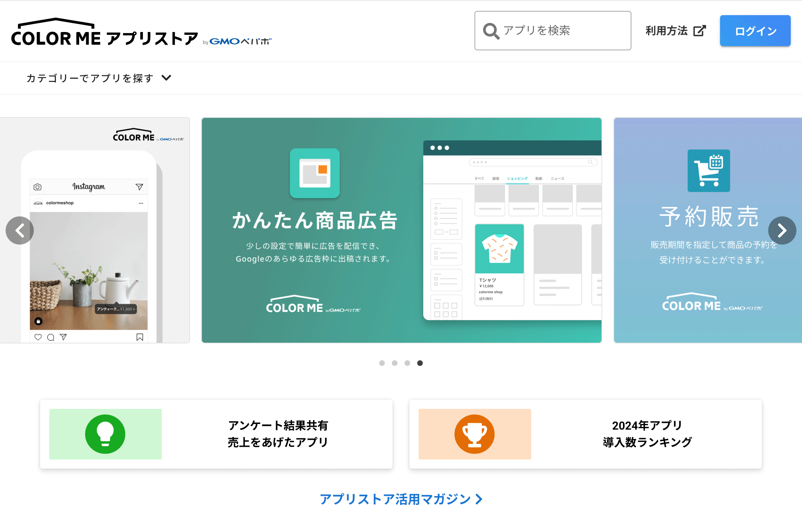Click the green lightbulb icon
802x532 pixels.
pyautogui.click(x=105, y=434)
